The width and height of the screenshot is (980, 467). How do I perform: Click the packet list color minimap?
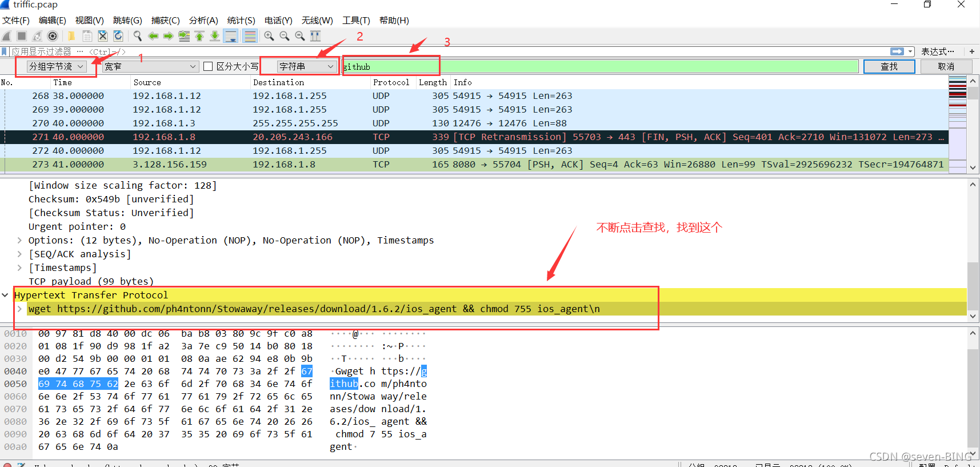958,124
